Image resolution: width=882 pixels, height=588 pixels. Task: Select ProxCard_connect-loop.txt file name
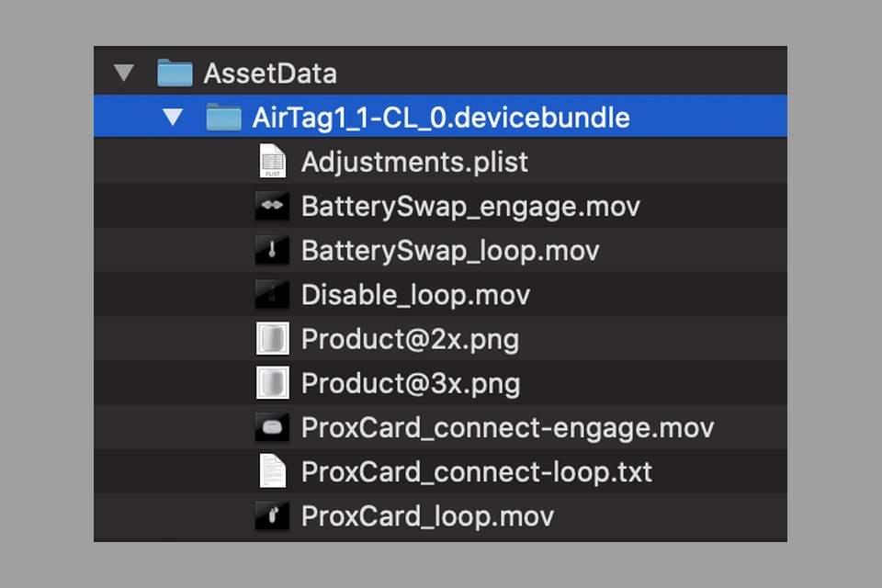tap(477, 472)
